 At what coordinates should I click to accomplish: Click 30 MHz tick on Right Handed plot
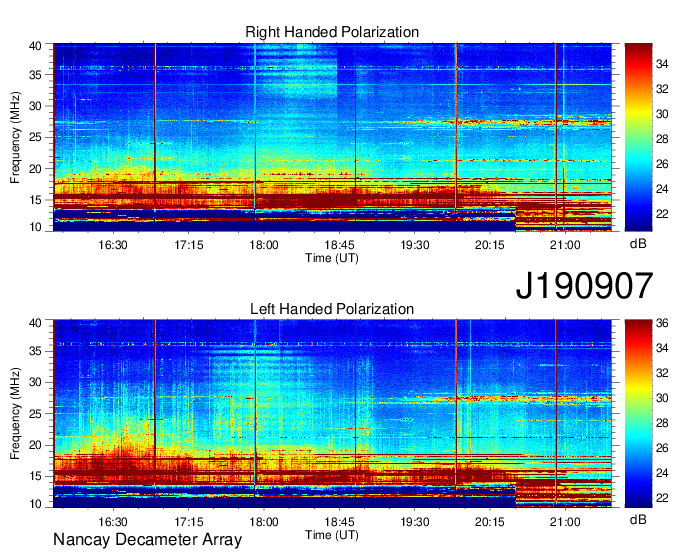[35, 106]
